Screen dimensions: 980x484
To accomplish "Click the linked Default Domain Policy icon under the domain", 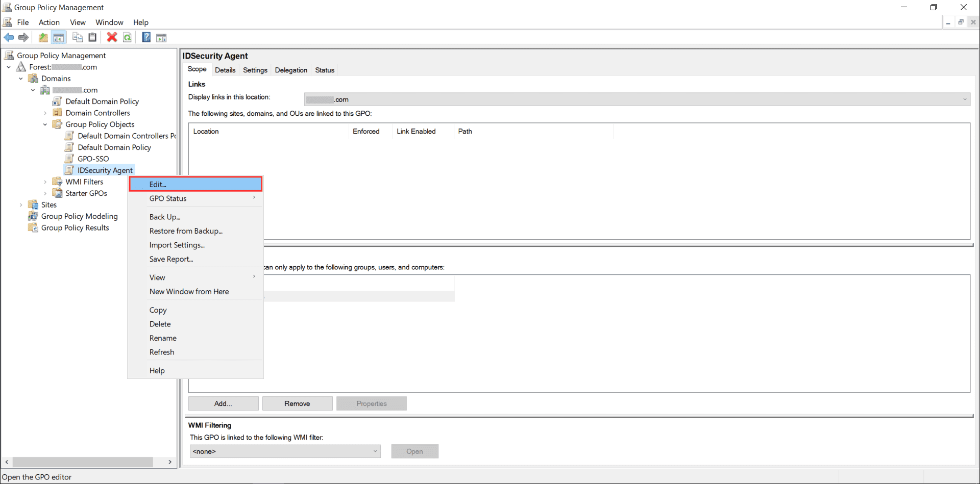I will 58,101.
